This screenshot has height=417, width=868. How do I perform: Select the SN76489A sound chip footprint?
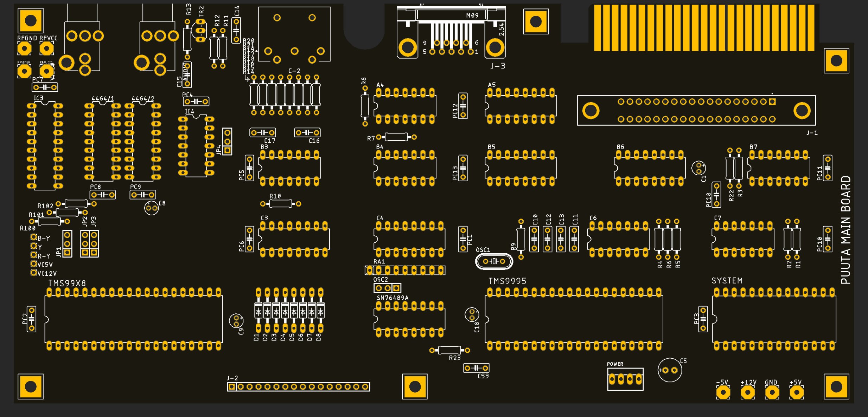tap(409, 319)
